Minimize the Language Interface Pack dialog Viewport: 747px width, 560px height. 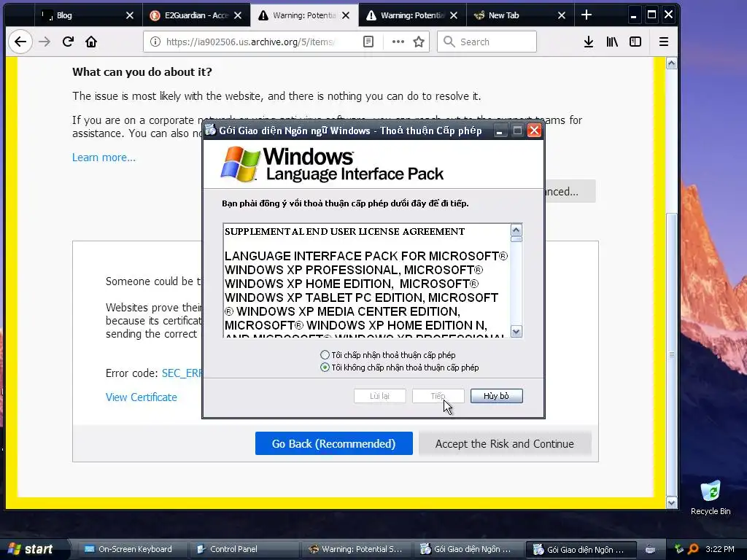click(499, 131)
